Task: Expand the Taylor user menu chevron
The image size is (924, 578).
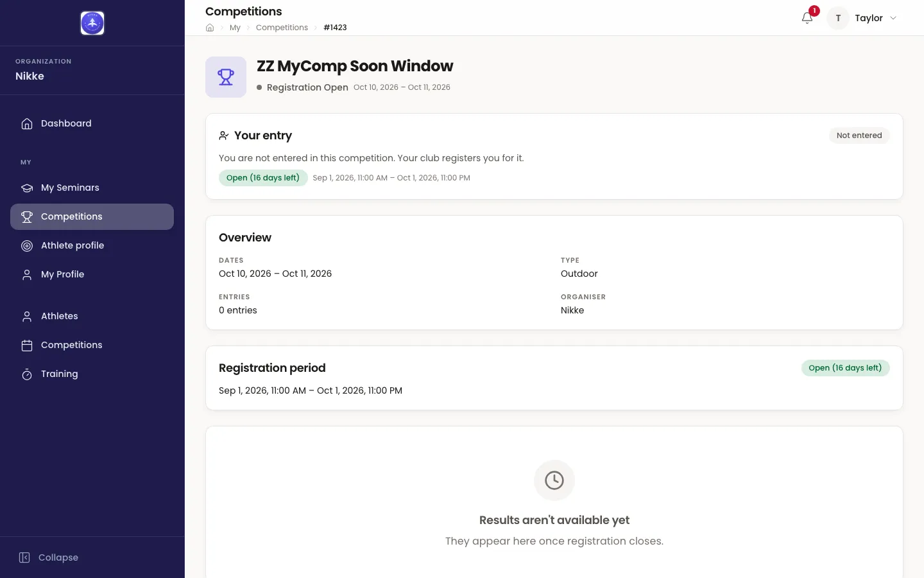Action: click(893, 18)
